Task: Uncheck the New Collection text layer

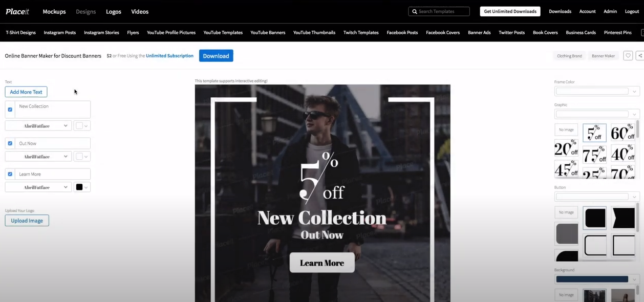Action: coord(10,109)
